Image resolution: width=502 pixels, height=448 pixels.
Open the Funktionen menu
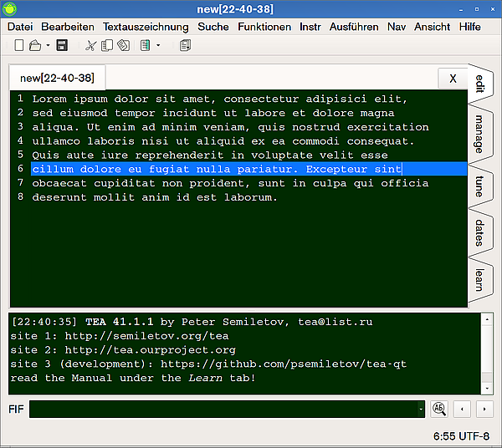(264, 27)
